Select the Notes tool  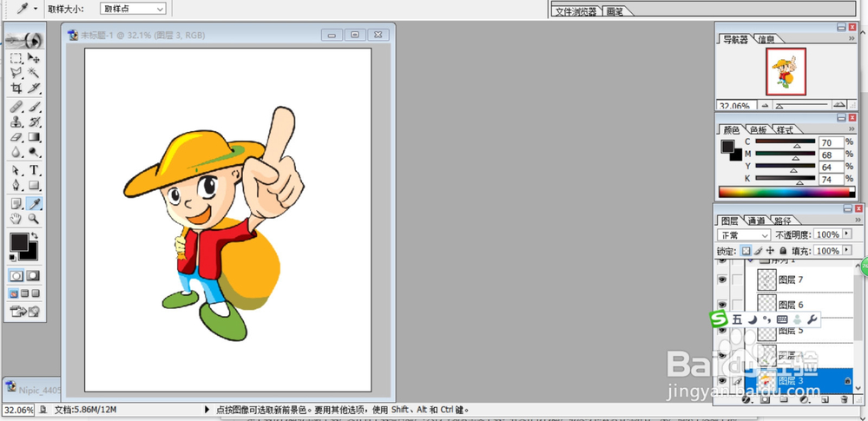[x=16, y=203]
